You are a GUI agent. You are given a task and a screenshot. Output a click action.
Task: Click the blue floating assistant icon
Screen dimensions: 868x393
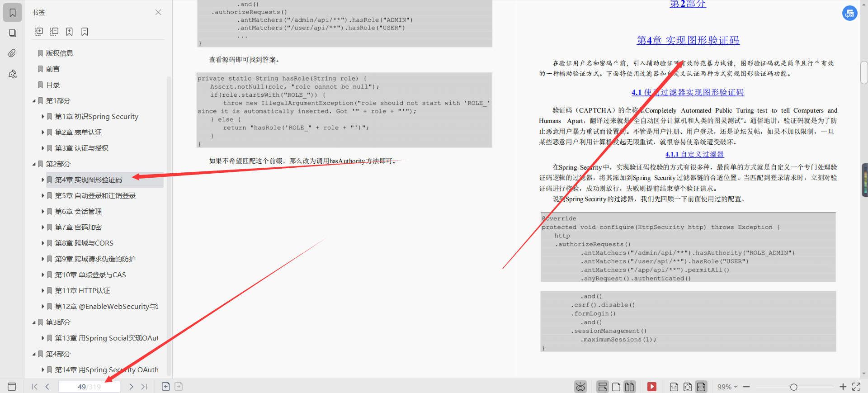[850, 13]
